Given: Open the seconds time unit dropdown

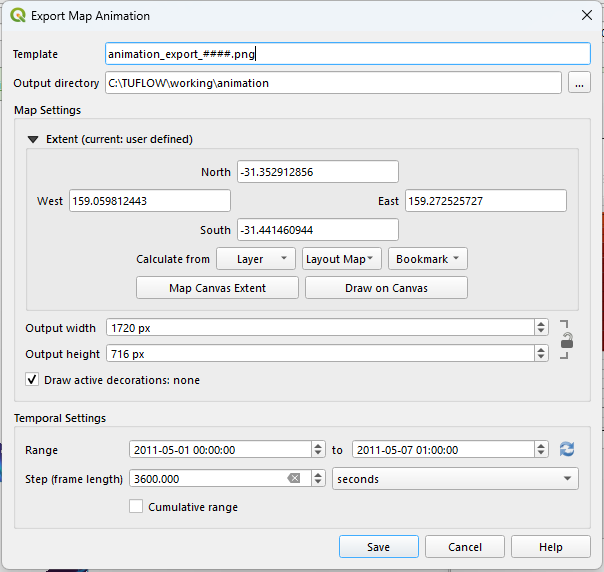Looking at the screenshot, I should coord(455,479).
